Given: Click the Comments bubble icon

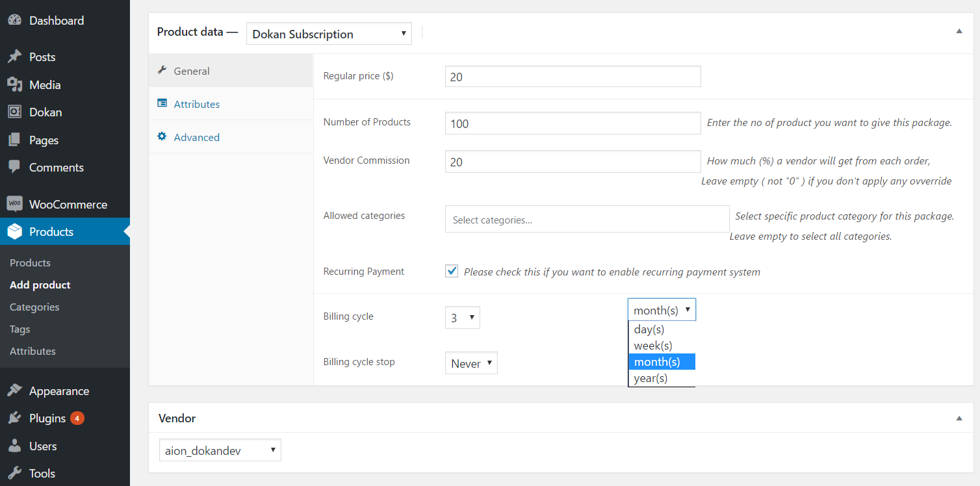Looking at the screenshot, I should (14, 168).
